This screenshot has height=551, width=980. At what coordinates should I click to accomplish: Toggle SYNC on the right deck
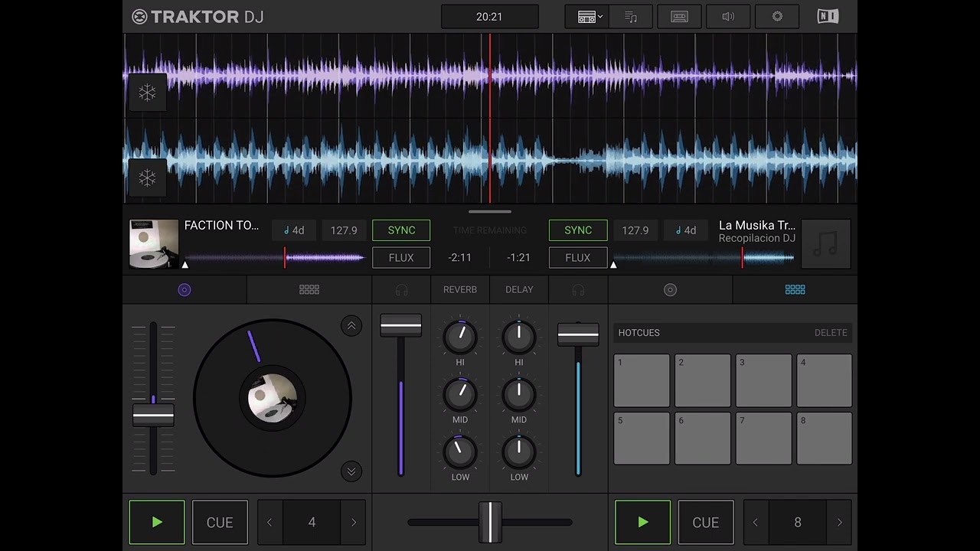point(578,230)
